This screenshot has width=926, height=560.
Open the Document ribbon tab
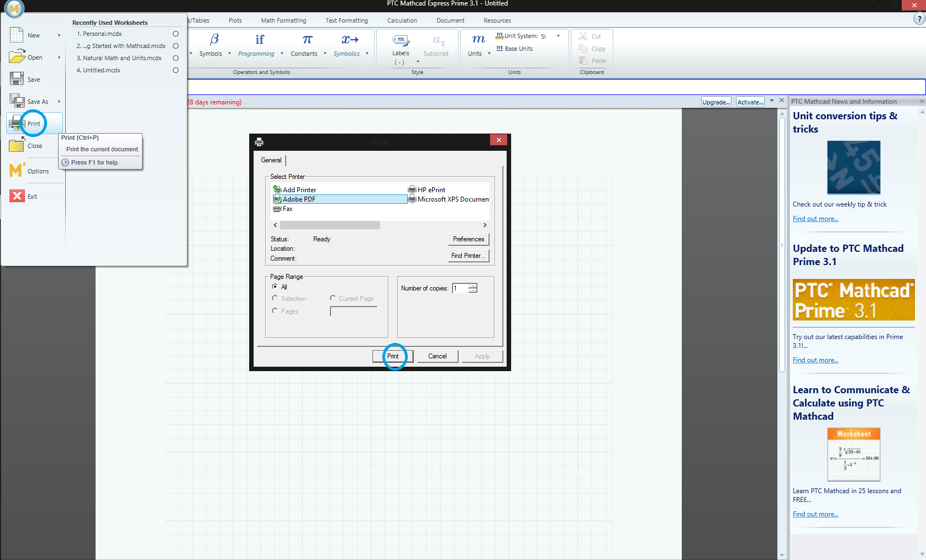click(x=450, y=20)
